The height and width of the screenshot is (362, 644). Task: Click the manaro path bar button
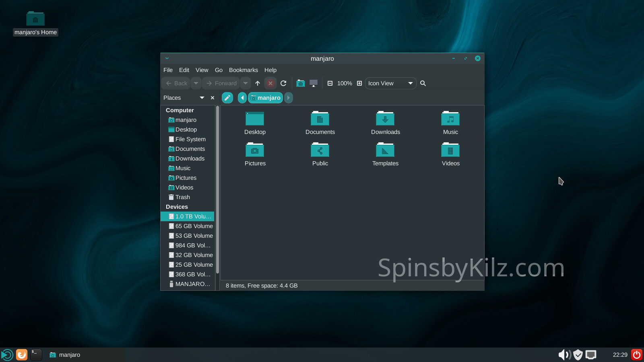pyautogui.click(x=266, y=98)
